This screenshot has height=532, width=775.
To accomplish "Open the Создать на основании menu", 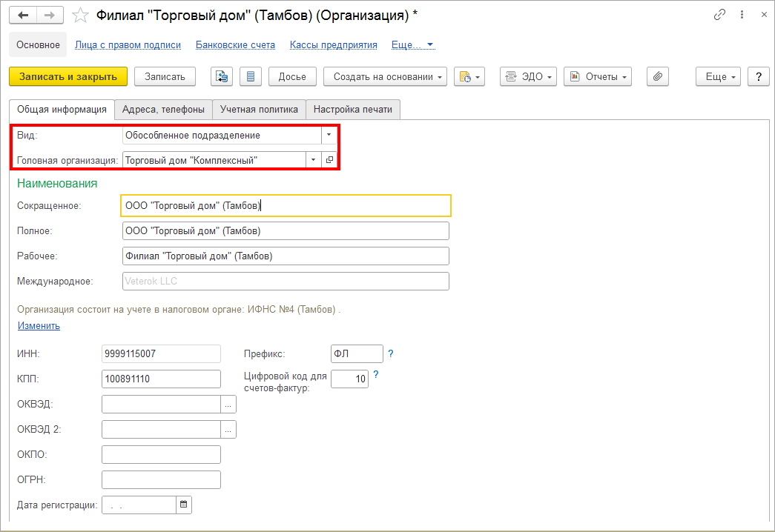I will [385, 76].
